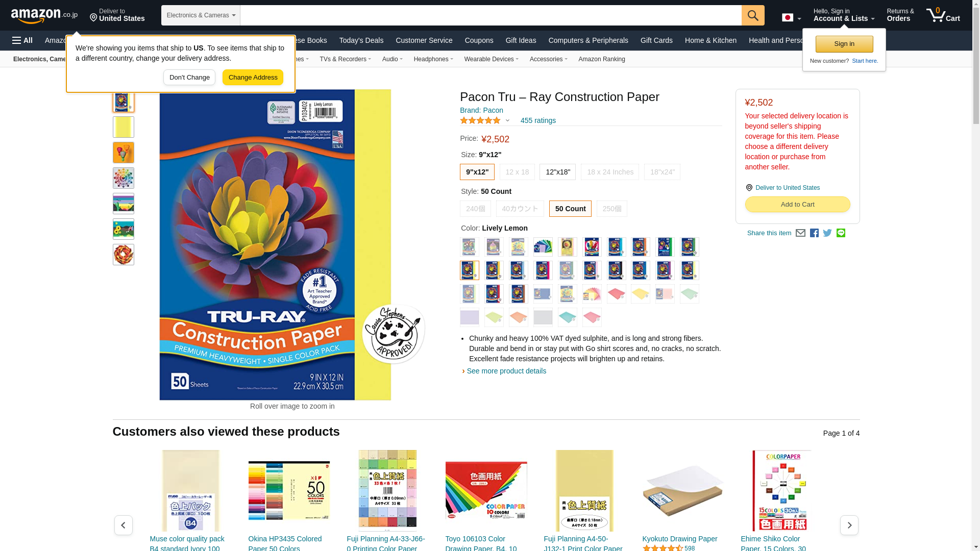The width and height of the screenshot is (980, 551).
Task: Show next page of viewed products carousel
Action: coord(849,525)
